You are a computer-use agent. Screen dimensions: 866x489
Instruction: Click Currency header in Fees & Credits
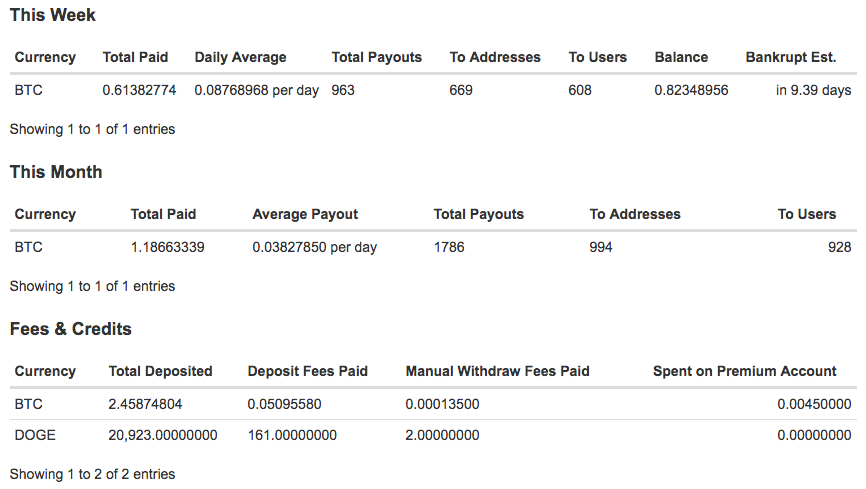[x=45, y=371]
